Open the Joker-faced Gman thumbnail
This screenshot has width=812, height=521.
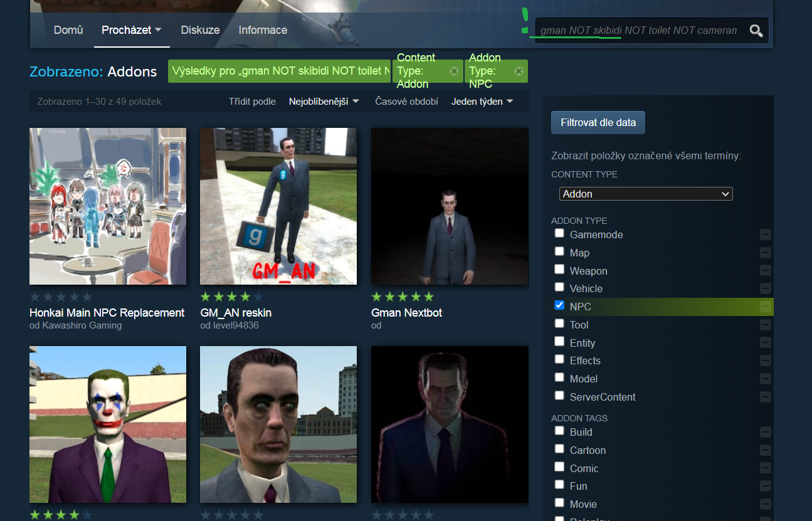point(108,424)
